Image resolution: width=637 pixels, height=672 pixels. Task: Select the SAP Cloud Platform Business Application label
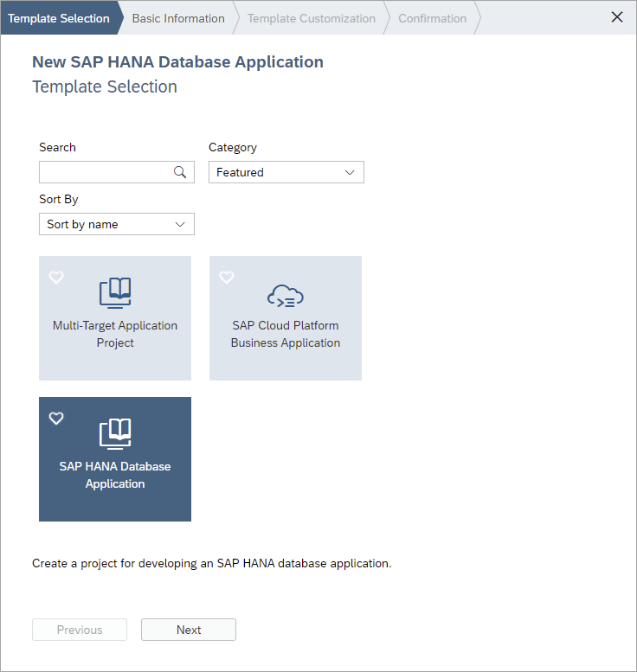(x=286, y=335)
